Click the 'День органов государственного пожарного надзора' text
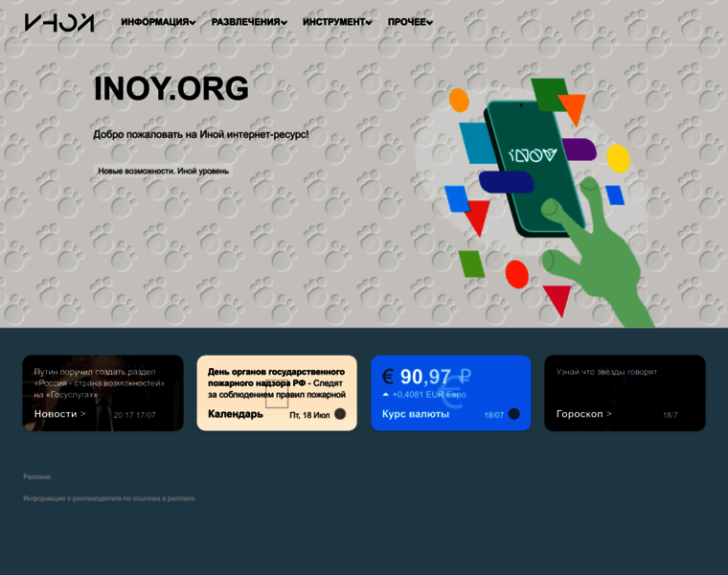This screenshot has width=728, height=575. [x=277, y=383]
